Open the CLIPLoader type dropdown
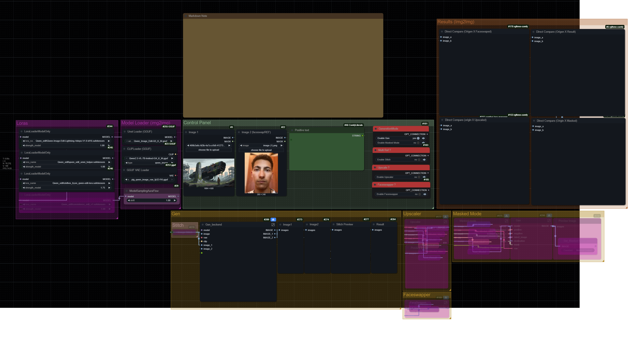The height and width of the screenshot is (342, 644). pyautogui.click(x=149, y=163)
